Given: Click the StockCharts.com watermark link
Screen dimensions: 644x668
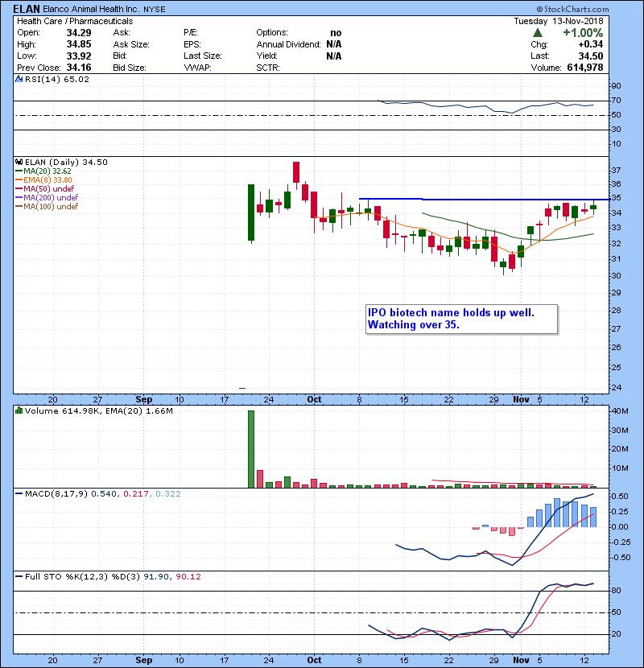Looking at the screenshot, I should click(573, 9).
